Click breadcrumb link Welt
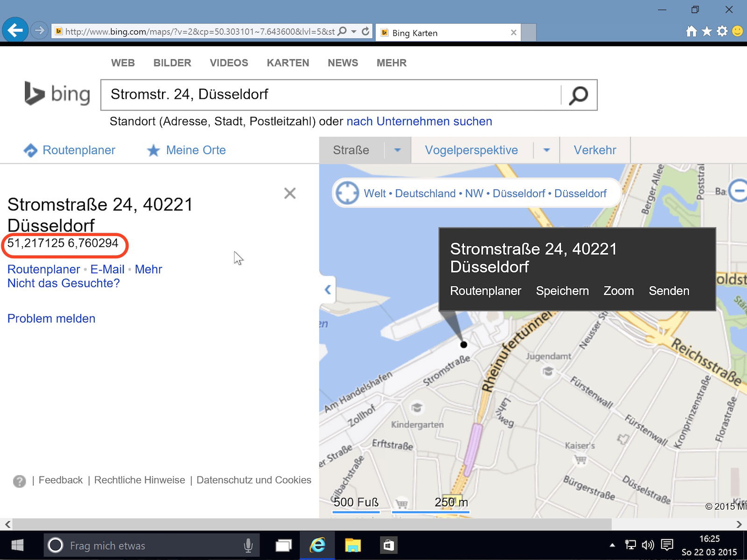747x560 pixels. [374, 193]
